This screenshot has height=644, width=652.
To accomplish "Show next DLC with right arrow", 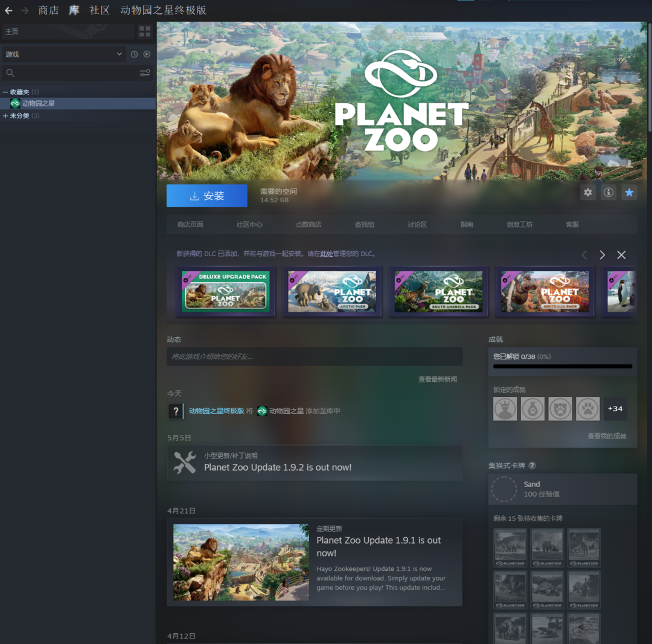I will (602, 255).
